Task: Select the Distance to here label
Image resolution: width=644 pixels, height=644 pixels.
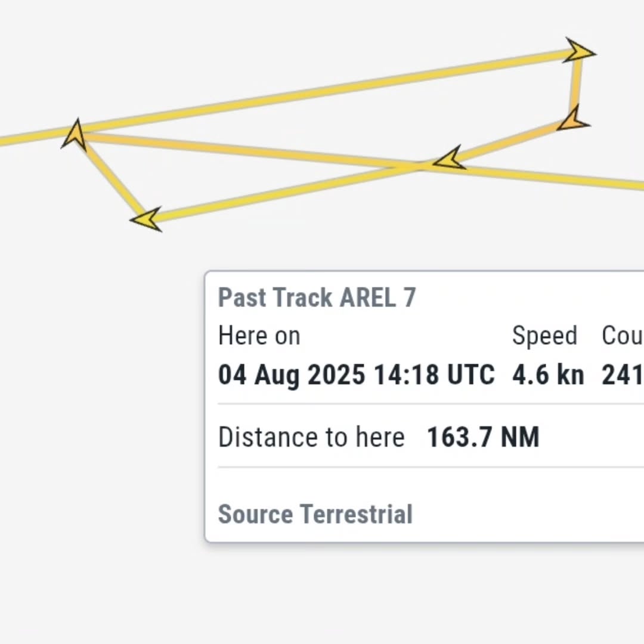Action: (x=311, y=437)
